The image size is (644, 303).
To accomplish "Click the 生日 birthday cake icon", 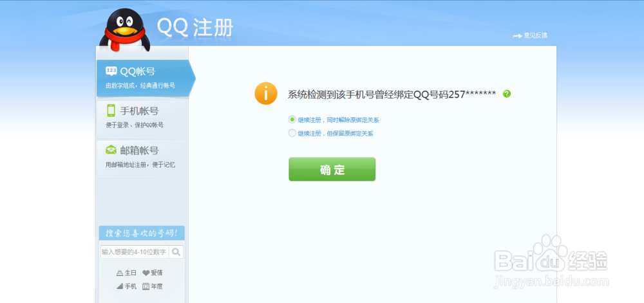I will pos(120,273).
